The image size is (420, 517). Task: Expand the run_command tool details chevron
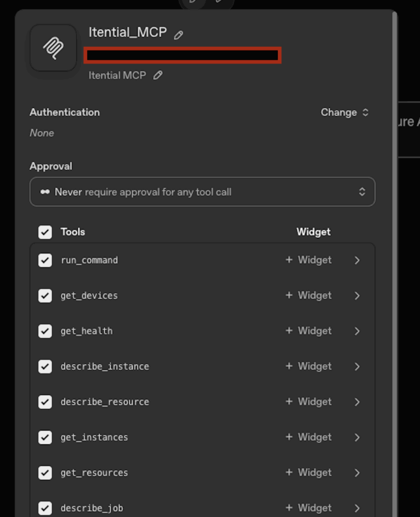(357, 260)
